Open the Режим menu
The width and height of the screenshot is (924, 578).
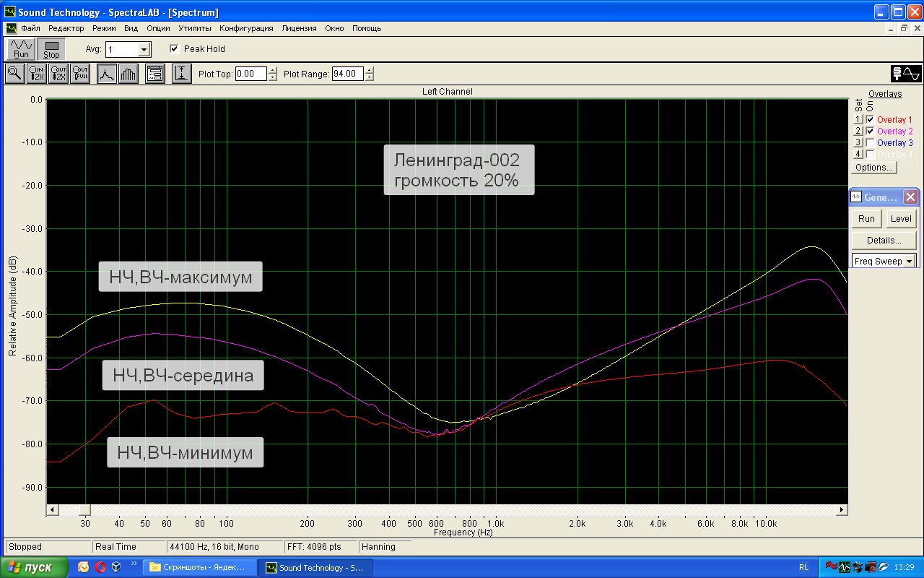point(105,28)
